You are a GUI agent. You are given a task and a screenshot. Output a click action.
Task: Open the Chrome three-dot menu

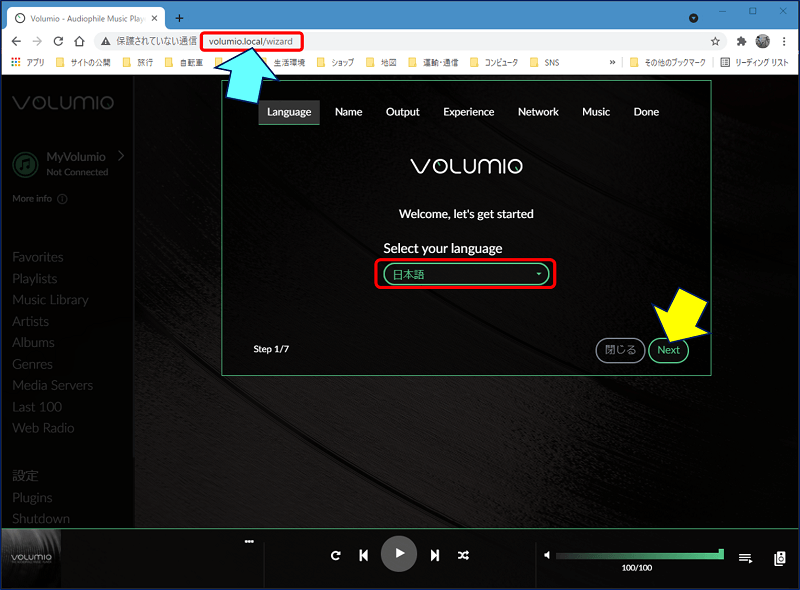(784, 41)
